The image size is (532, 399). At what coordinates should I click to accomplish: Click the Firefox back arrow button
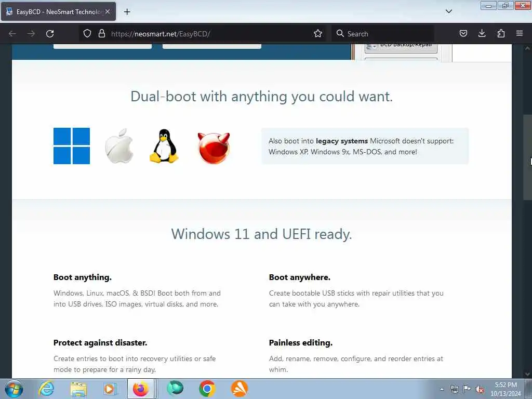(12, 34)
